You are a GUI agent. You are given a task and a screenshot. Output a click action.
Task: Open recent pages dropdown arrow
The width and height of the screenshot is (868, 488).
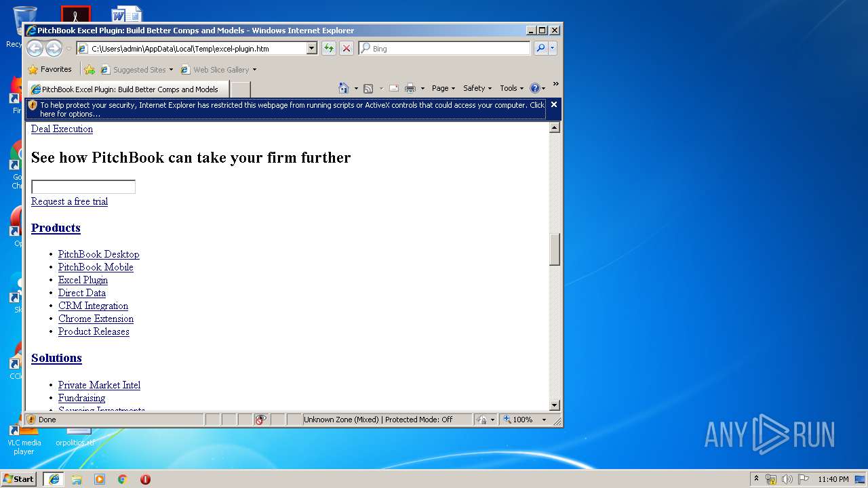tap(68, 49)
